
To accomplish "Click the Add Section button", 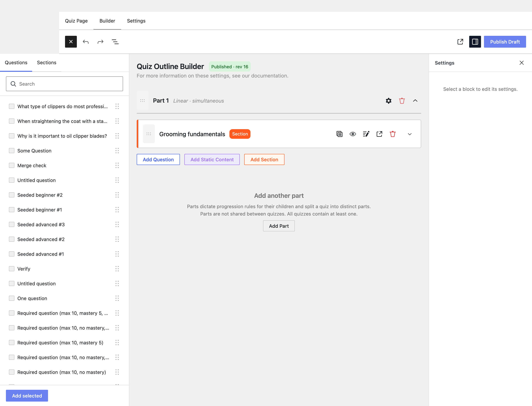I will click(264, 159).
